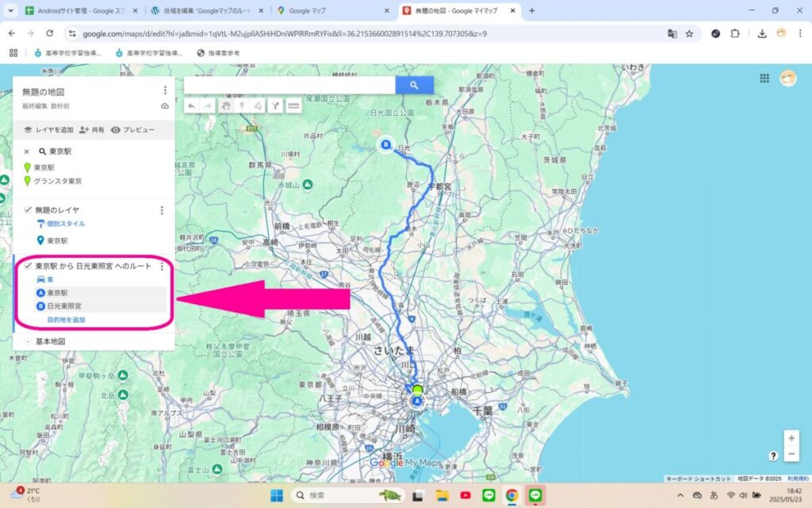Close the Google マップ tab

tap(387, 10)
